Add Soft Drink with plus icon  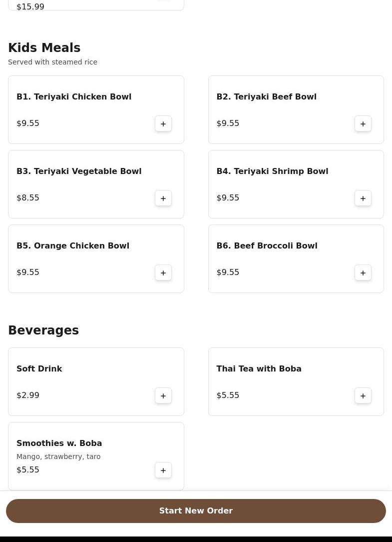click(163, 396)
